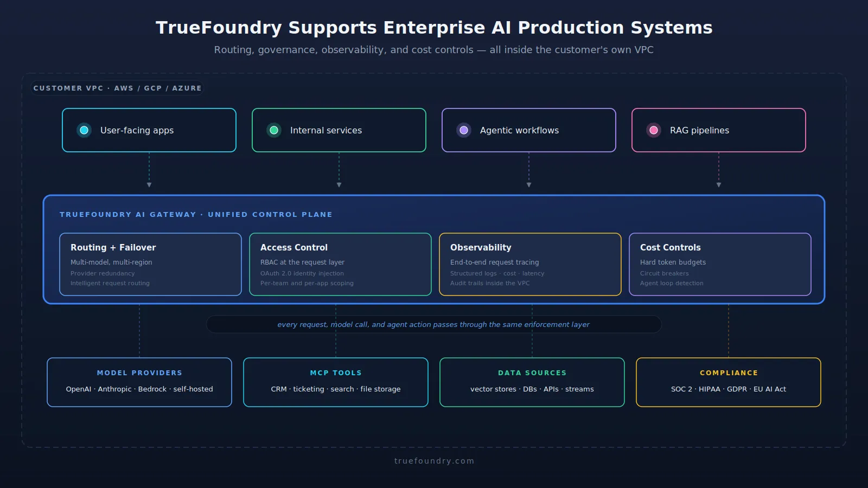Click the TrueFoundry AI Gateway Unified Control Plane heading
This screenshot has height=488, width=868.
click(196, 215)
